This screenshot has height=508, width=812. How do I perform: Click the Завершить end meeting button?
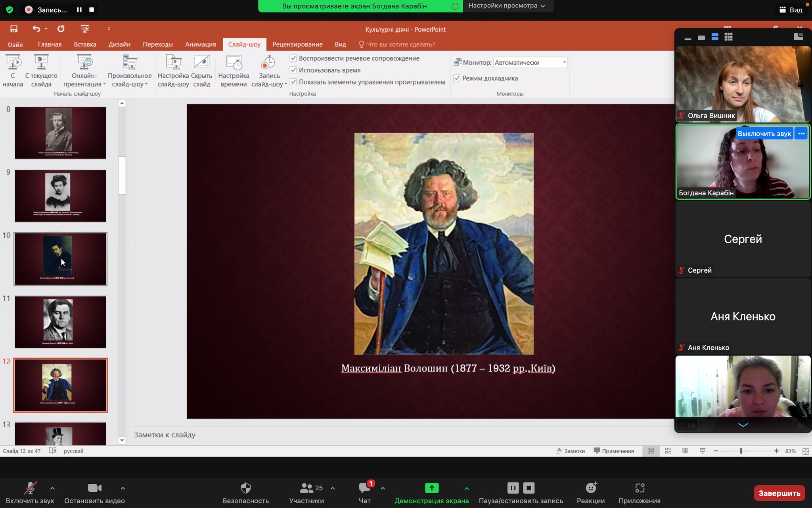point(779,493)
